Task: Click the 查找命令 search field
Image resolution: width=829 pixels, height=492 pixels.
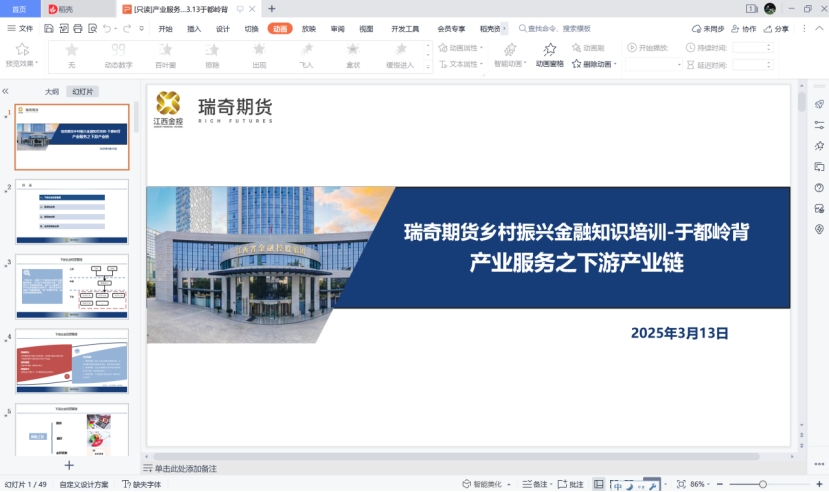Action: [554, 29]
